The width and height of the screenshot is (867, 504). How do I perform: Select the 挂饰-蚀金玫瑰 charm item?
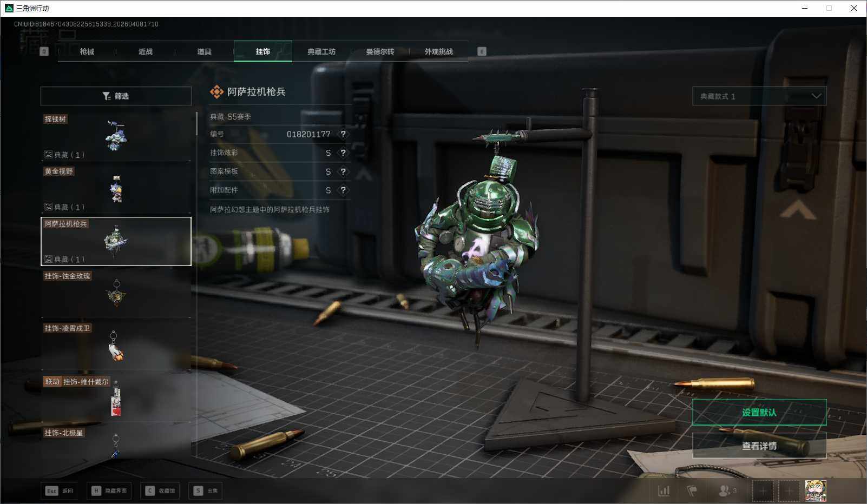pos(116,293)
